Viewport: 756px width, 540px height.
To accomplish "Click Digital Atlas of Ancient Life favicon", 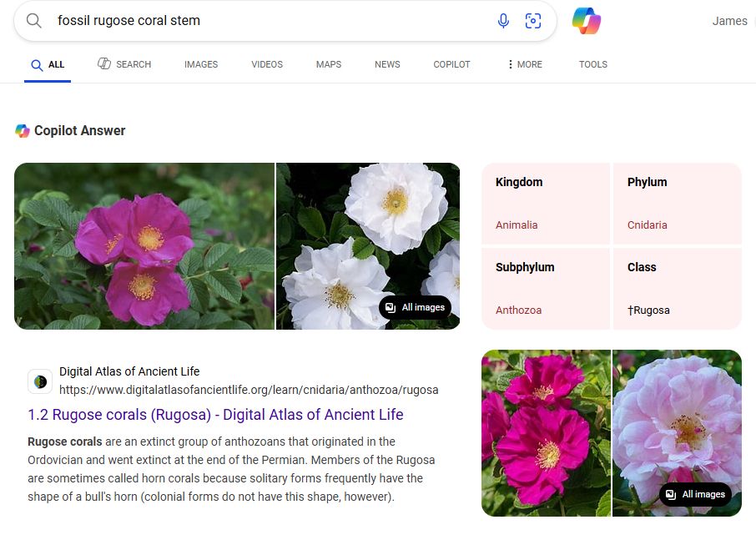I will 40,382.
